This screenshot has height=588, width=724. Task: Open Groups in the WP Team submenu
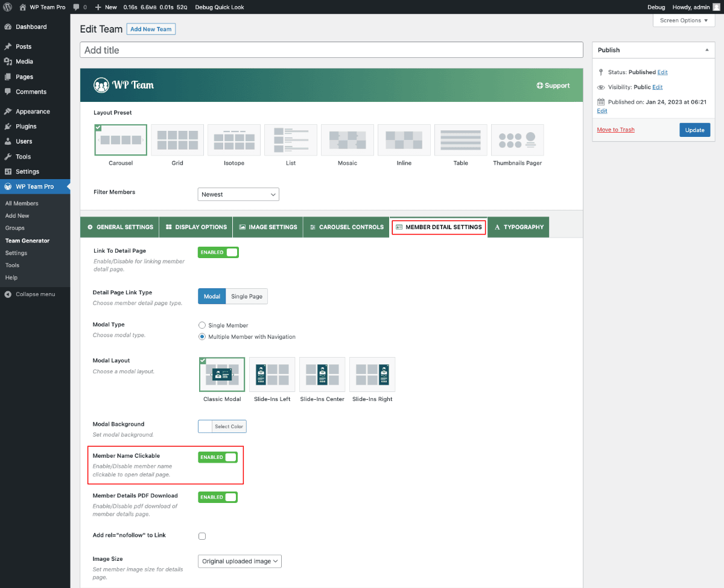(15, 228)
